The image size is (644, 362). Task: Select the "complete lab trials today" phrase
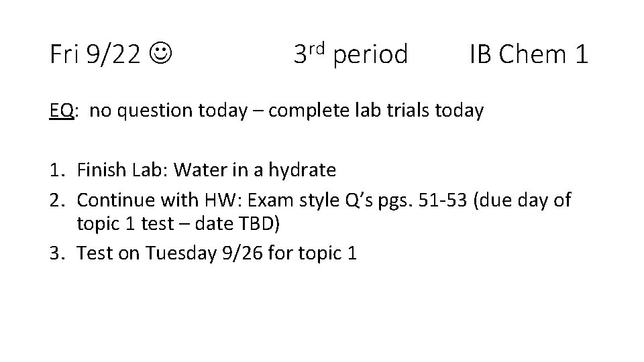(x=376, y=111)
